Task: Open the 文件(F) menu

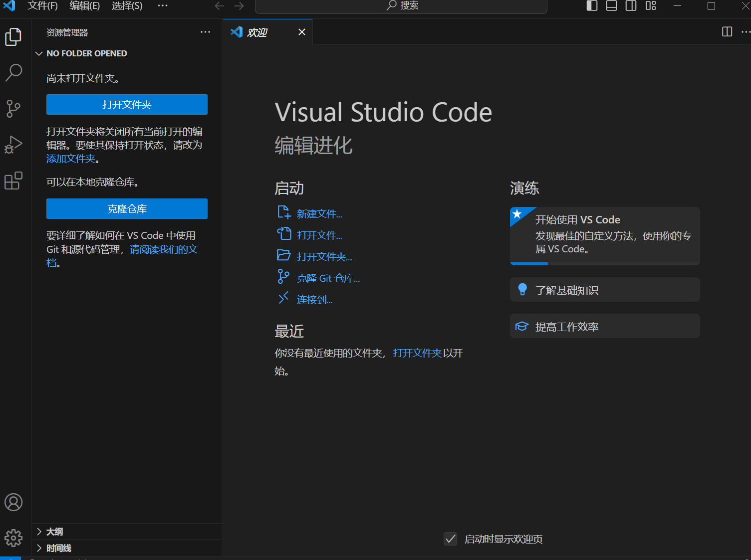Action: (x=42, y=6)
